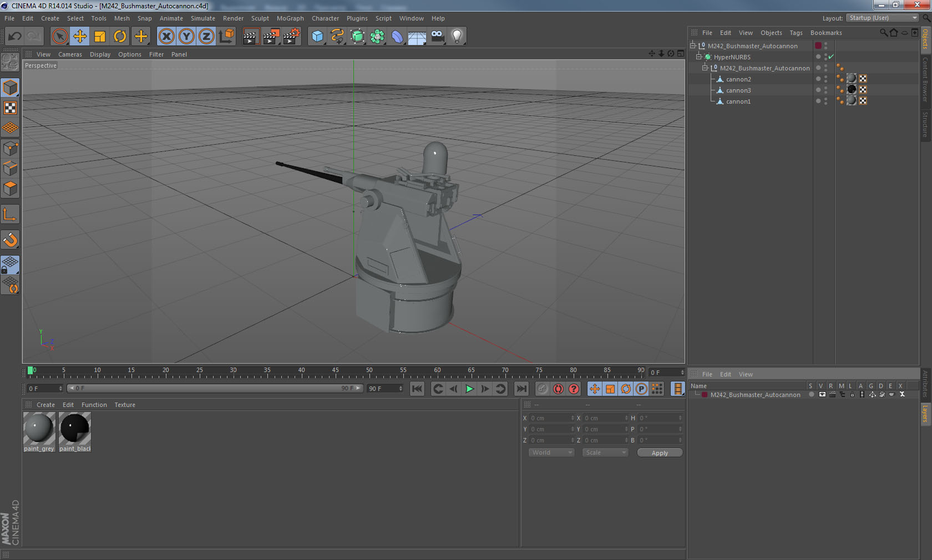932x560 pixels.
Task: Open the deformer tools icon
Action: (x=397, y=37)
